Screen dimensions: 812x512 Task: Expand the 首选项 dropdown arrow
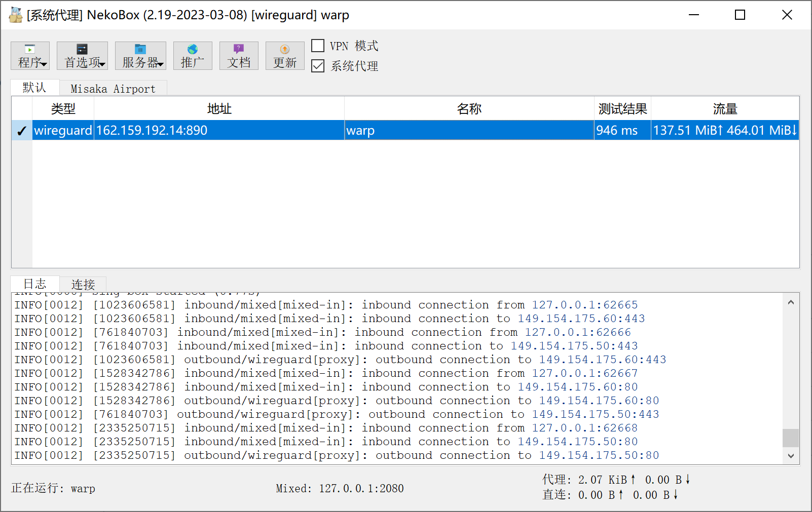(x=102, y=64)
